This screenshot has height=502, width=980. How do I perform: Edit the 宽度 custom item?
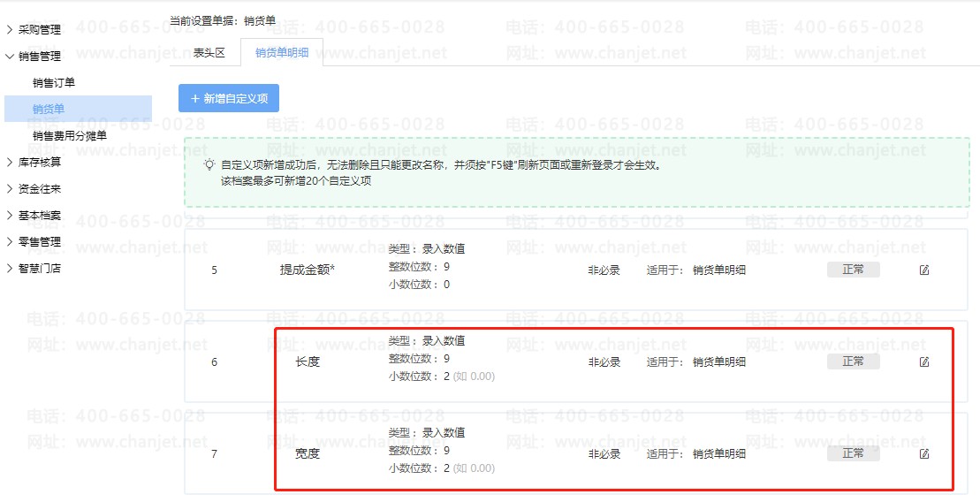(924, 454)
